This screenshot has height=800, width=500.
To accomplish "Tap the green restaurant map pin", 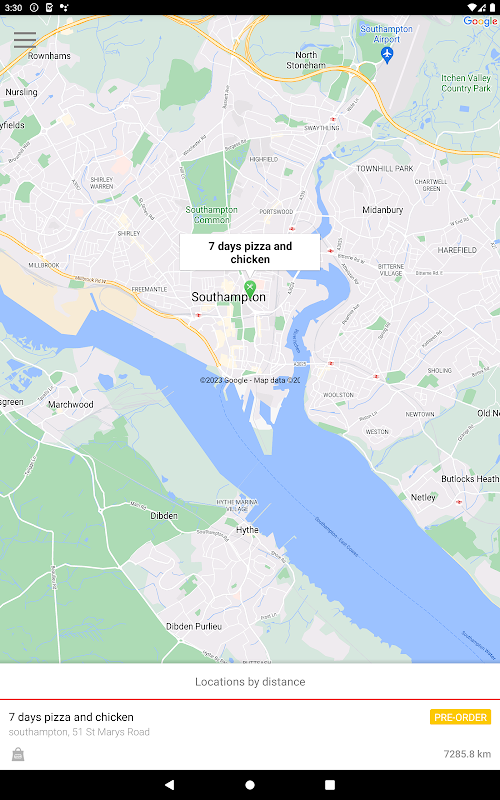I will click(x=249, y=289).
